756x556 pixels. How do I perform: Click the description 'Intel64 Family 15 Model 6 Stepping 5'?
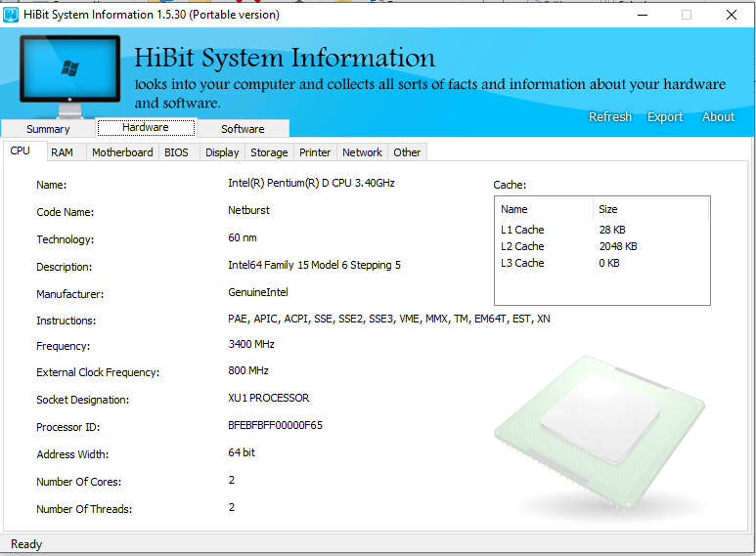(x=314, y=265)
